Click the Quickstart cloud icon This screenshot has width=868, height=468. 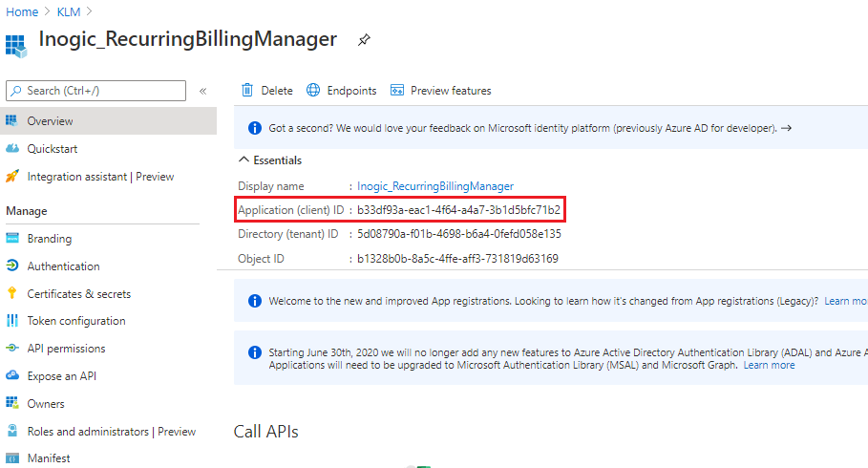[x=12, y=148]
